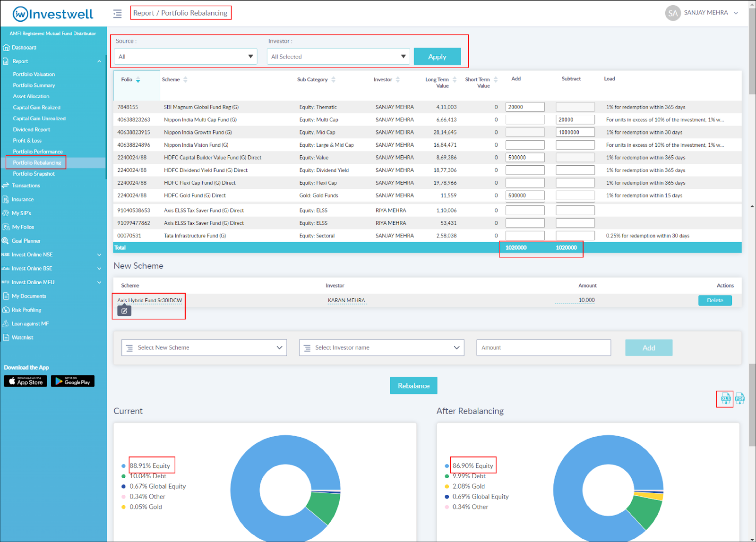Click the Watchlist sidebar icon
This screenshot has width=756, height=542.
tap(6, 338)
